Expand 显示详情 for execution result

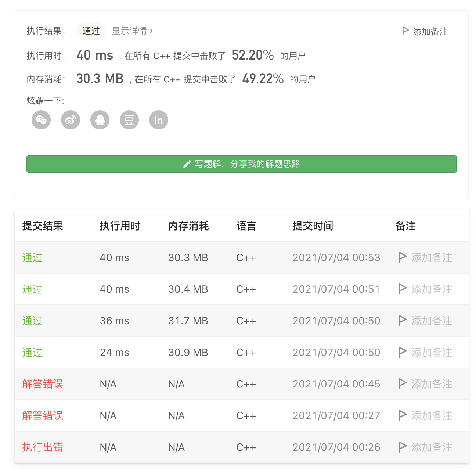(132, 31)
